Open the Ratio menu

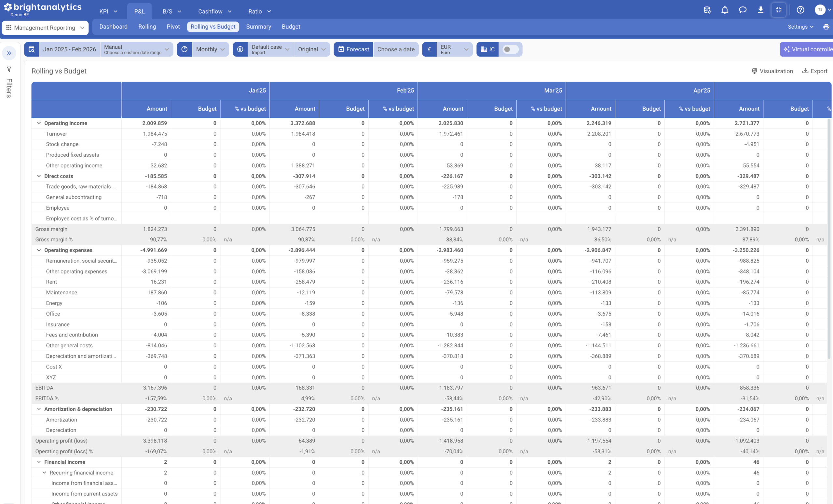(x=260, y=11)
